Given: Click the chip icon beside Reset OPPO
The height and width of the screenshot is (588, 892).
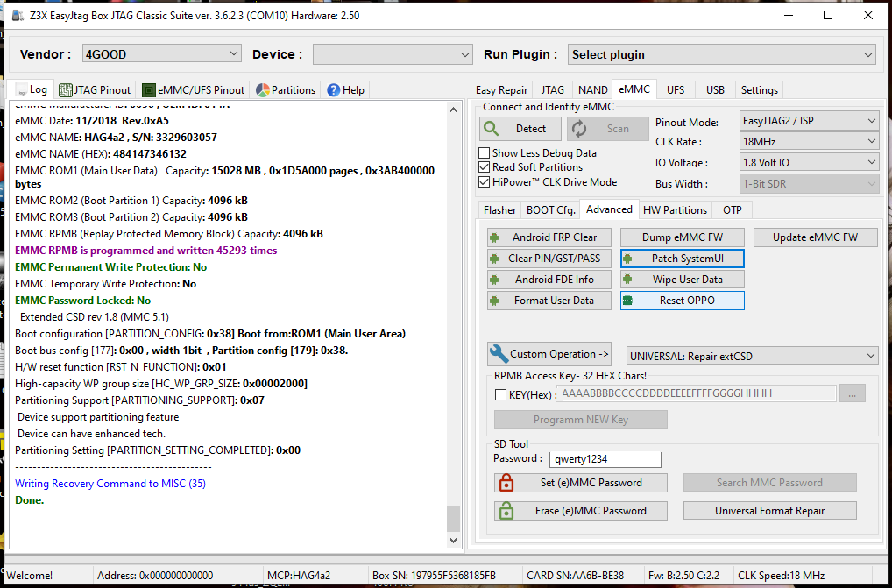Looking at the screenshot, I should [627, 301].
